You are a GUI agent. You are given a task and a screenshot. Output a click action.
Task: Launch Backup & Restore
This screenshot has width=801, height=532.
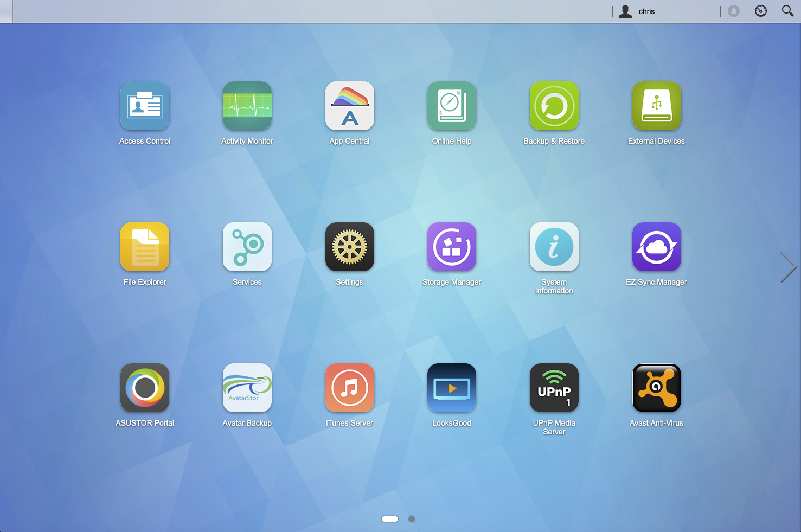click(x=554, y=106)
